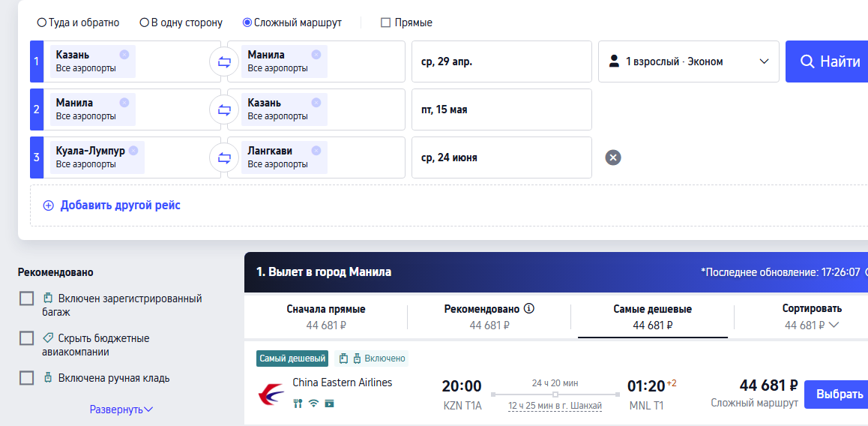Click the China Eastern Airlines logo
868x426 pixels.
click(270, 393)
